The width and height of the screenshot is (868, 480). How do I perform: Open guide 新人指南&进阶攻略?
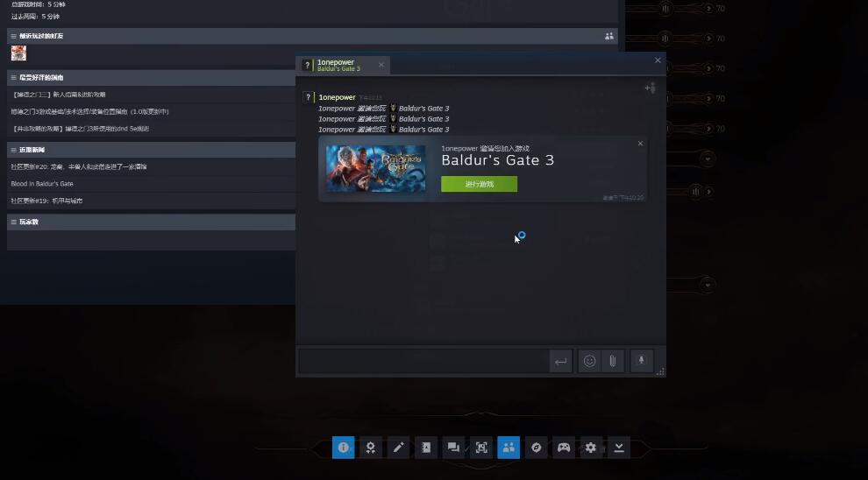click(x=59, y=95)
